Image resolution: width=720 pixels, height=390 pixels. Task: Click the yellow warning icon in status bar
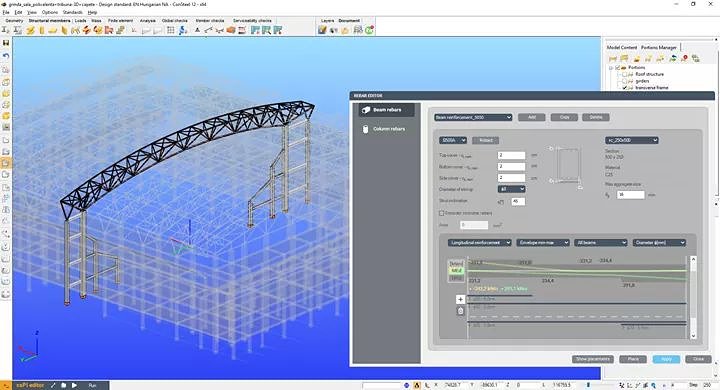[417, 385]
